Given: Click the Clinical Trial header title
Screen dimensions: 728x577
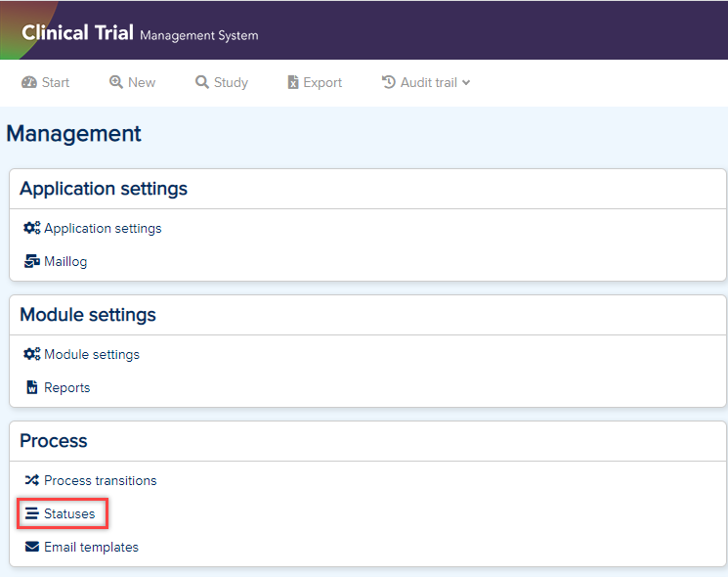Looking at the screenshot, I should tap(77, 32).
